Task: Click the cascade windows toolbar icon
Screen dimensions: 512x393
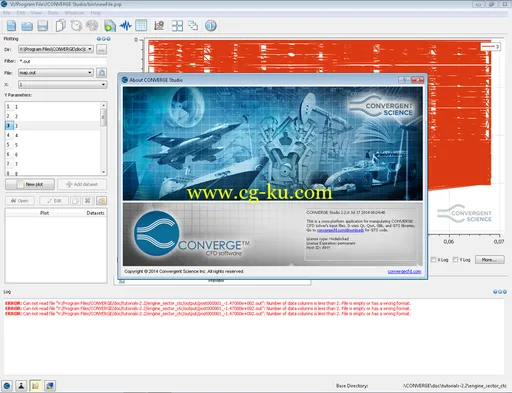Action: pos(193,26)
